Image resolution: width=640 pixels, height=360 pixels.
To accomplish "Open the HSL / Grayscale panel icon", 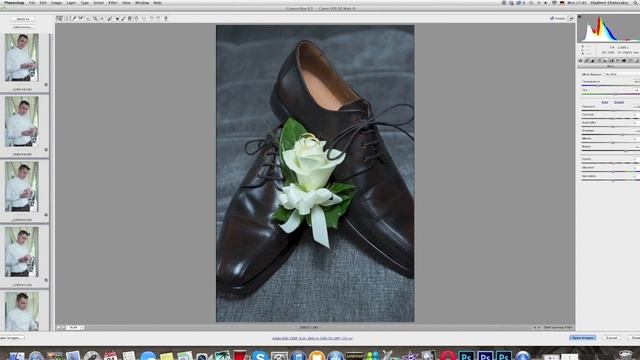I will [599, 60].
